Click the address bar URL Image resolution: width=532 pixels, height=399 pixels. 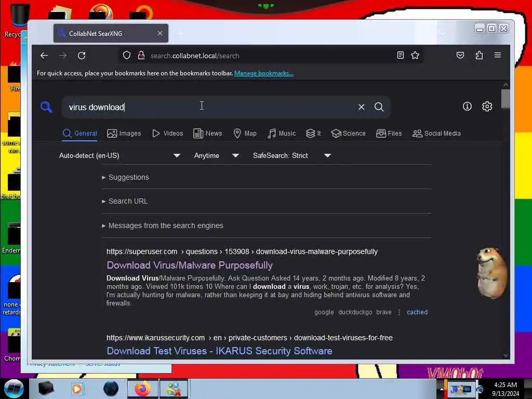coord(195,56)
